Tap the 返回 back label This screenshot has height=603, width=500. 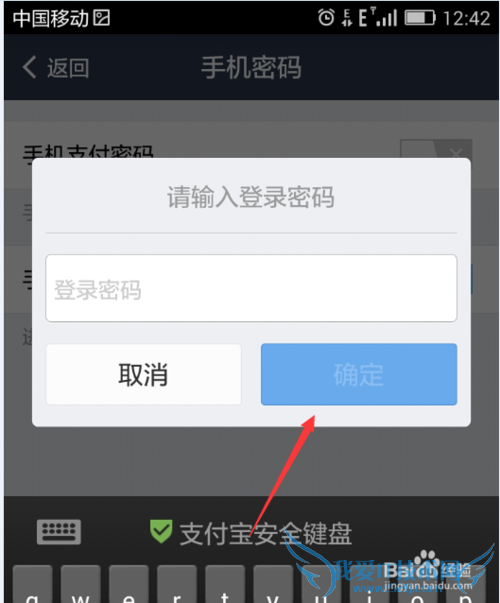coord(68,68)
